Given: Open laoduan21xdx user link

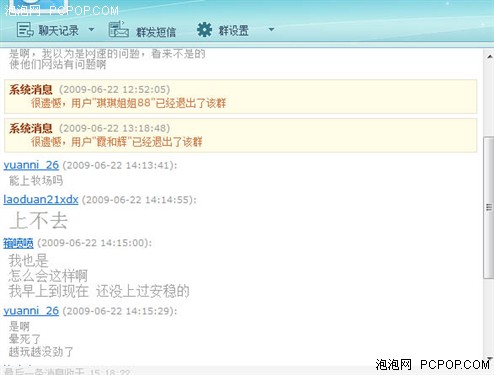Looking at the screenshot, I should pos(41,199).
